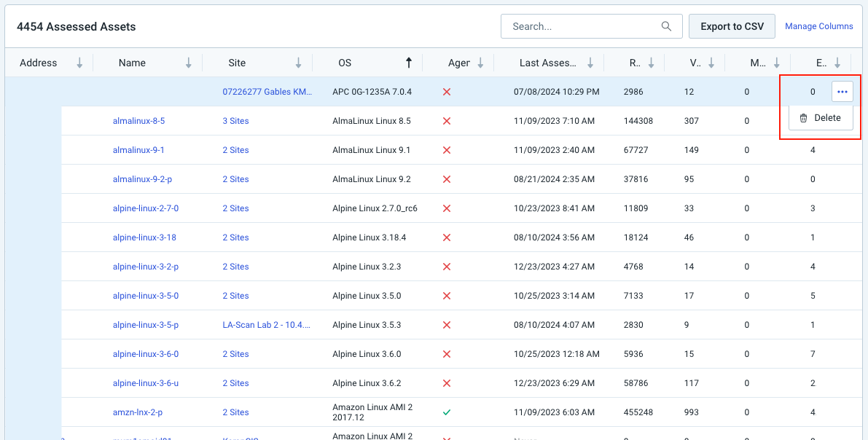The width and height of the screenshot is (868, 440).
Task: Open the three-dots row actions menu
Action: (842, 92)
